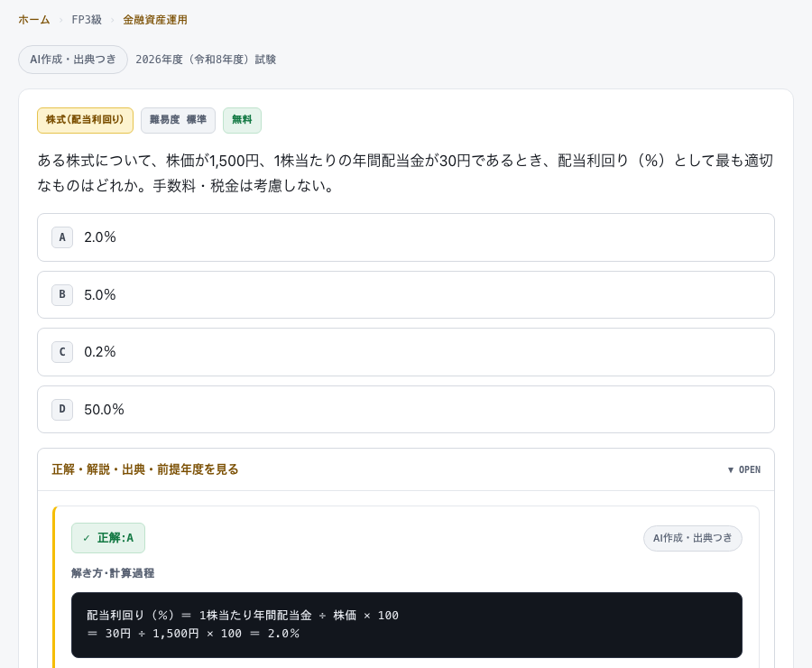Screen dimensions: 812x668
Task: Open the 金融資産運用 breadcrumb link
Action: [x=155, y=20]
